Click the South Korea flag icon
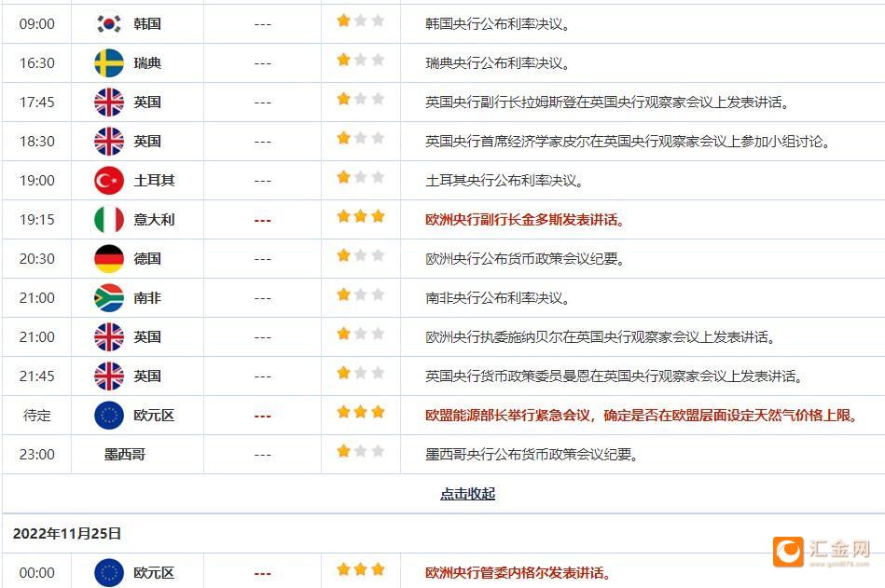This screenshot has width=885, height=588. (x=108, y=23)
